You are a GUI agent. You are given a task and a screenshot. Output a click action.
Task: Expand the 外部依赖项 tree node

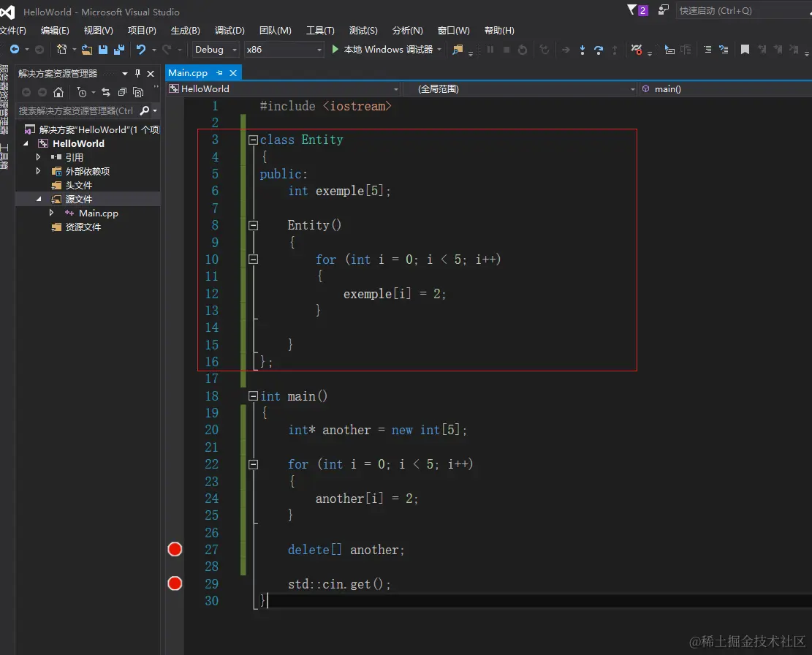39,171
